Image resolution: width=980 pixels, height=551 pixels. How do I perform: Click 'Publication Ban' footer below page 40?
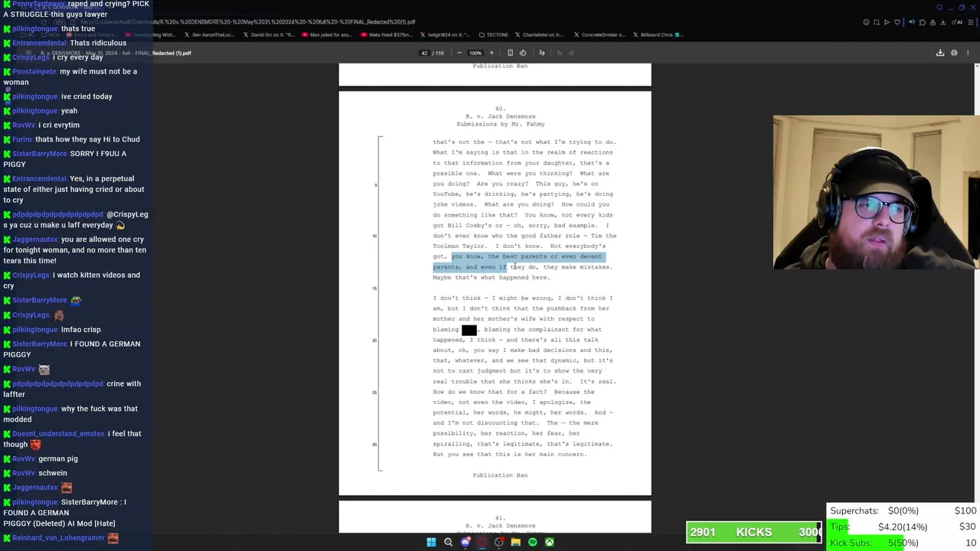pyautogui.click(x=500, y=475)
